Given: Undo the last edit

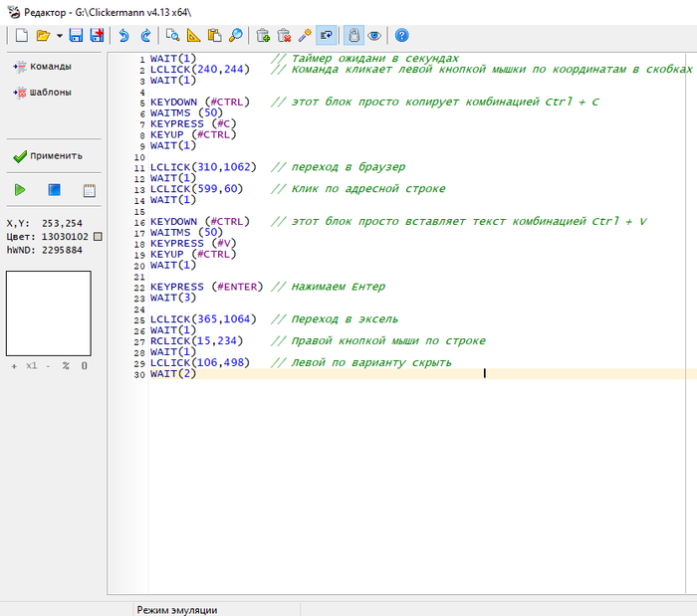Looking at the screenshot, I should pyautogui.click(x=124, y=36).
